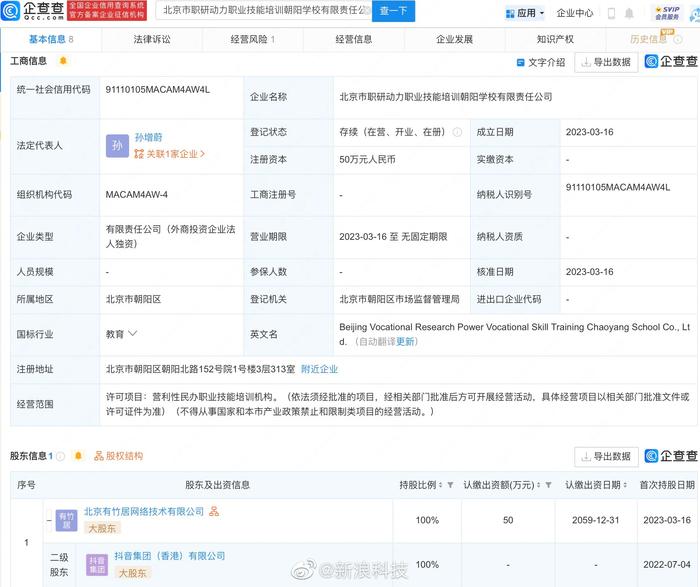Sort by 认缴出资额(万元) column arrows
Image resolution: width=700 pixels, height=587 pixels.
pos(539,485)
